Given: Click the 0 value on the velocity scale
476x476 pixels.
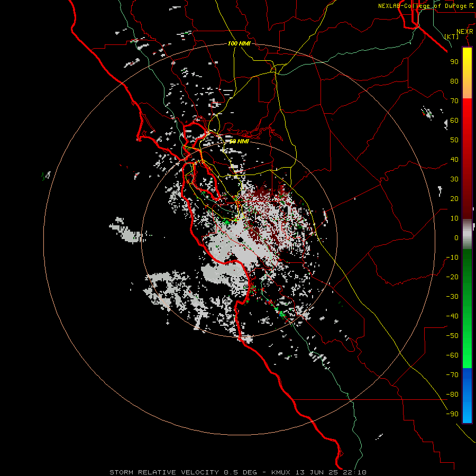Looking at the screenshot, I should point(456,238).
